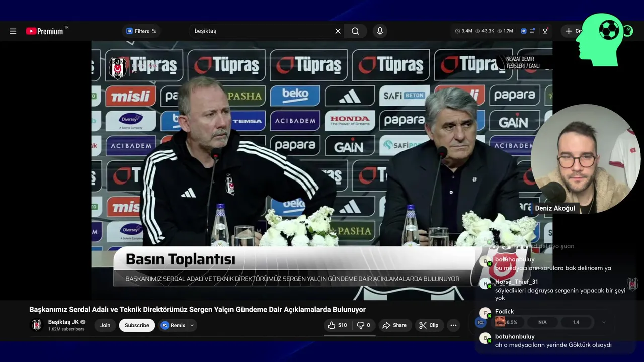The height and width of the screenshot is (362, 644).
Task: Subscribe to Beşiktaş JK channel
Action: [137, 325]
